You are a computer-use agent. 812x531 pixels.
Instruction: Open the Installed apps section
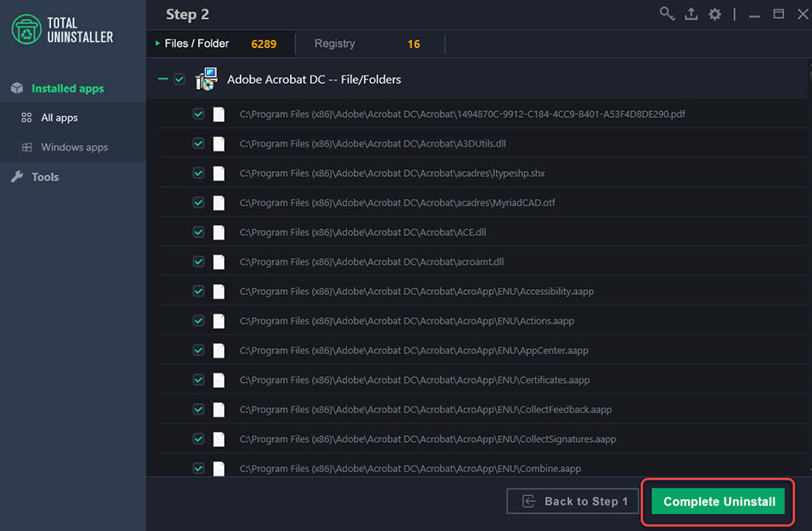[73, 88]
